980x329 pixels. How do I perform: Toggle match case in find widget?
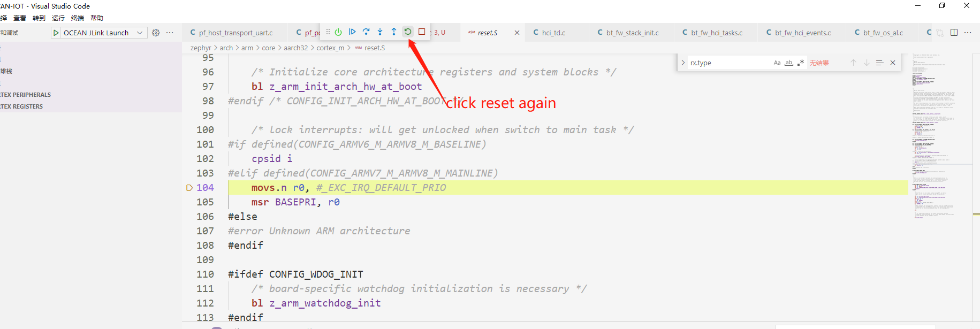point(777,63)
